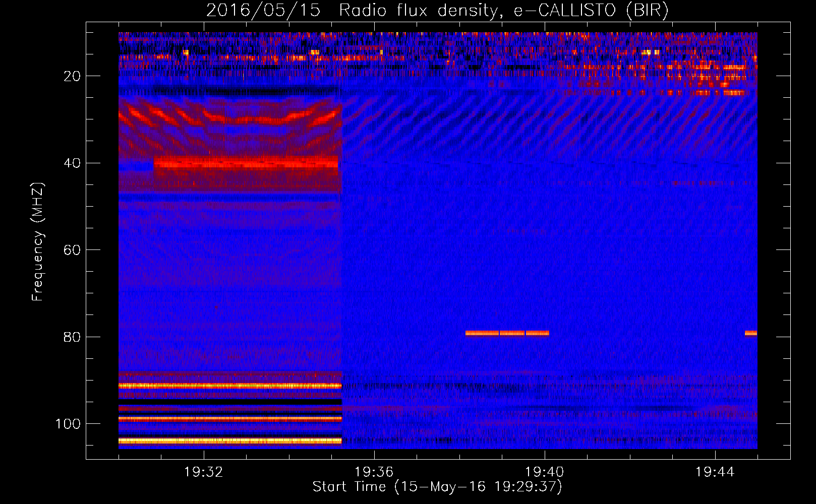The height and width of the screenshot is (504, 816).
Task: Click the '19:40' time tick label
Action: [545, 472]
